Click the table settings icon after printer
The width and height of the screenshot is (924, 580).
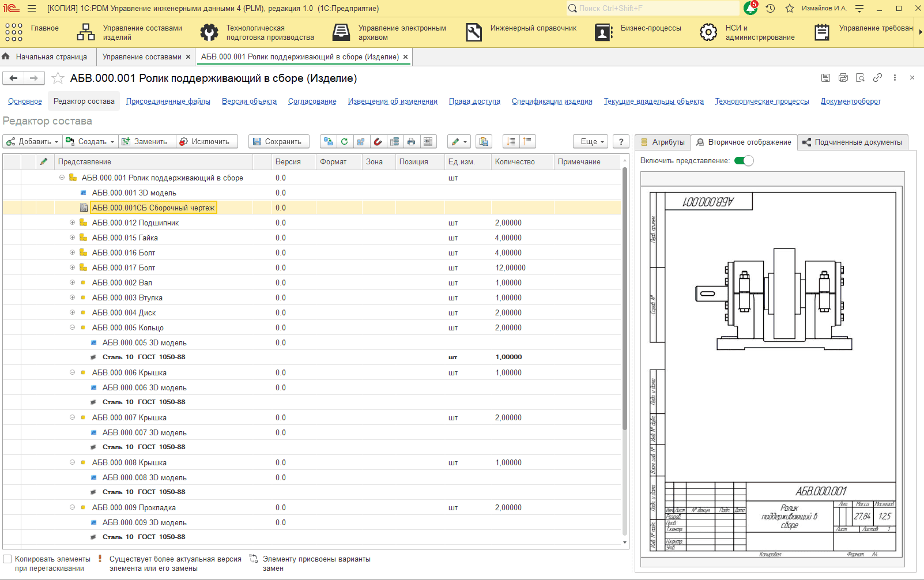(x=428, y=141)
